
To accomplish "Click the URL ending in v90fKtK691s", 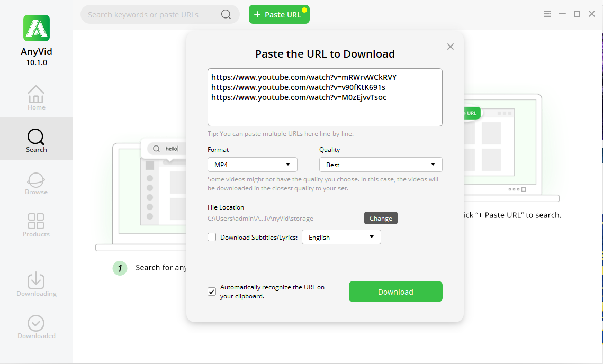I will point(298,87).
